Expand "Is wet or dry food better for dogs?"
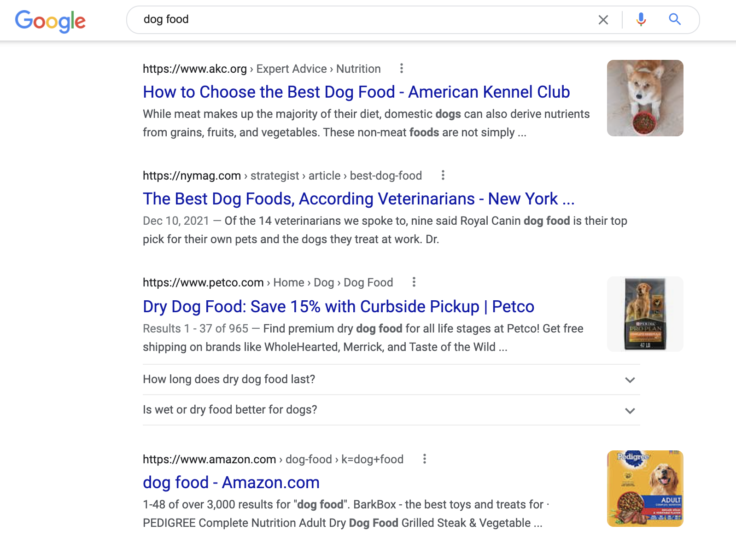 tap(391, 410)
